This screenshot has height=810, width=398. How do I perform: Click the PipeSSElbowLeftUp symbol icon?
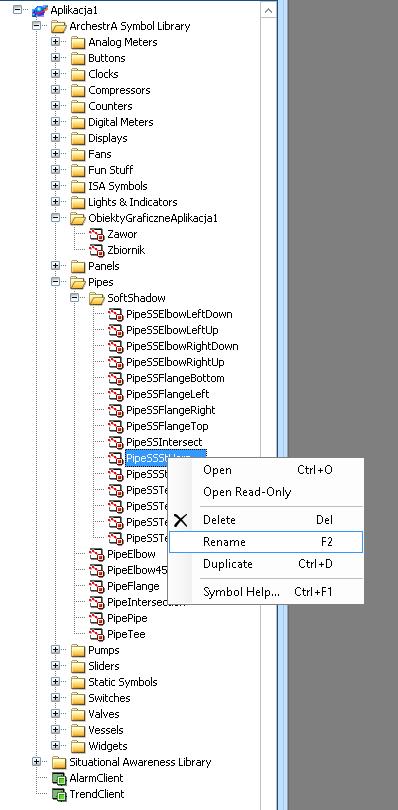point(116,330)
